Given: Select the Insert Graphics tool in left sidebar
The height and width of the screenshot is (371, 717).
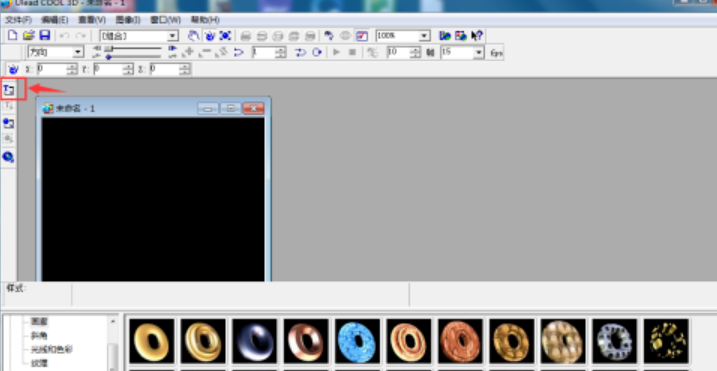Looking at the screenshot, I should 9,124.
